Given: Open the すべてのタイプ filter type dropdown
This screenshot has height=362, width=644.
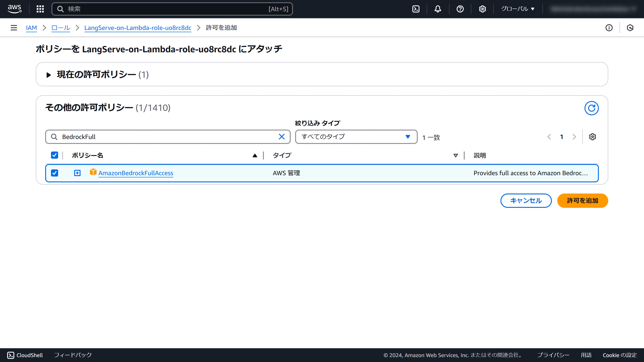Looking at the screenshot, I should click(356, 137).
